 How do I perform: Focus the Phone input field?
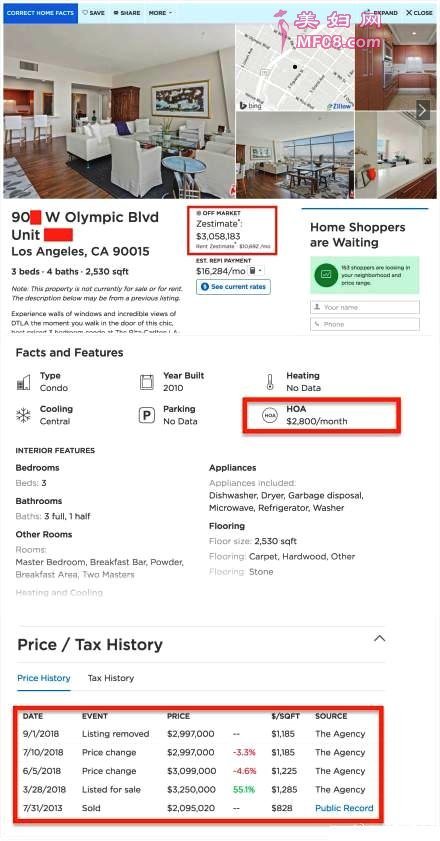365,324
